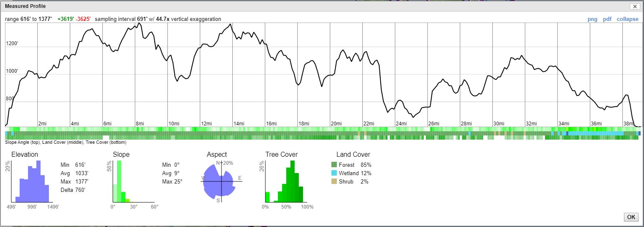Export the profile as pdf
The height and width of the screenshot is (227, 644).
point(607,19)
